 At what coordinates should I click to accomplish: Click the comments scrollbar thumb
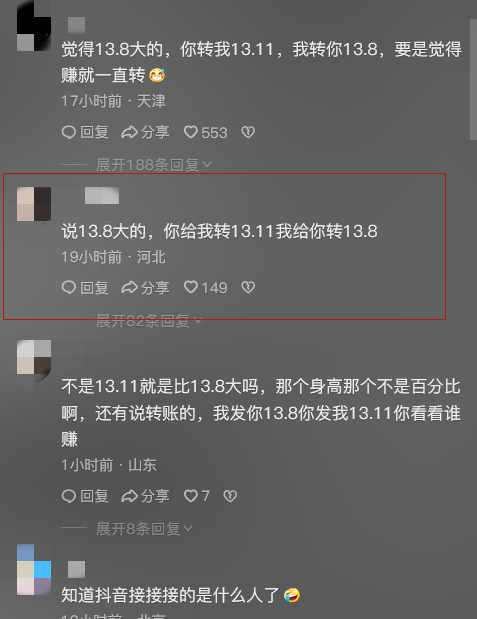pos(473,79)
